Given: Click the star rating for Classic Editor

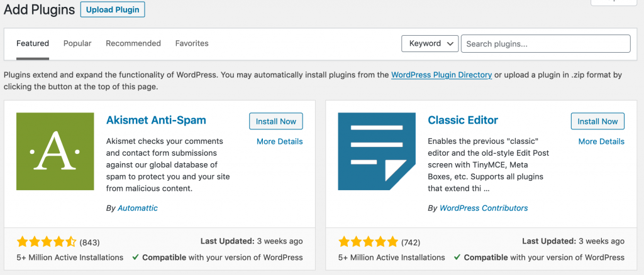Looking at the screenshot, I should (x=368, y=242).
